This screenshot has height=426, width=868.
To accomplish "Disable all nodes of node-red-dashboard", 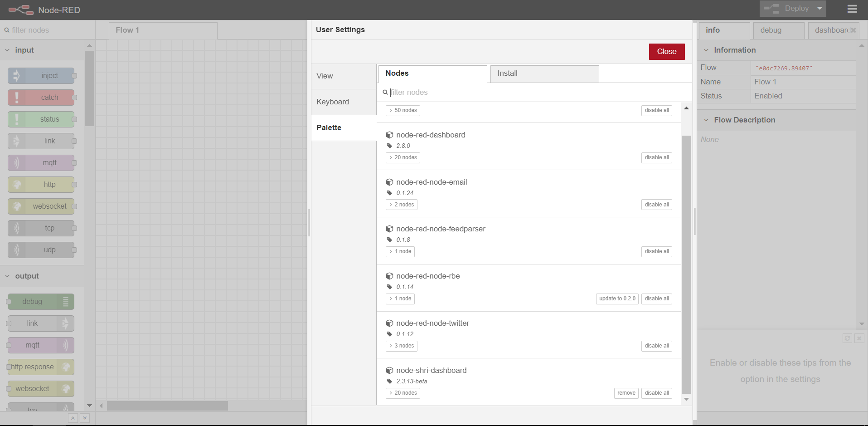I will coord(657,157).
